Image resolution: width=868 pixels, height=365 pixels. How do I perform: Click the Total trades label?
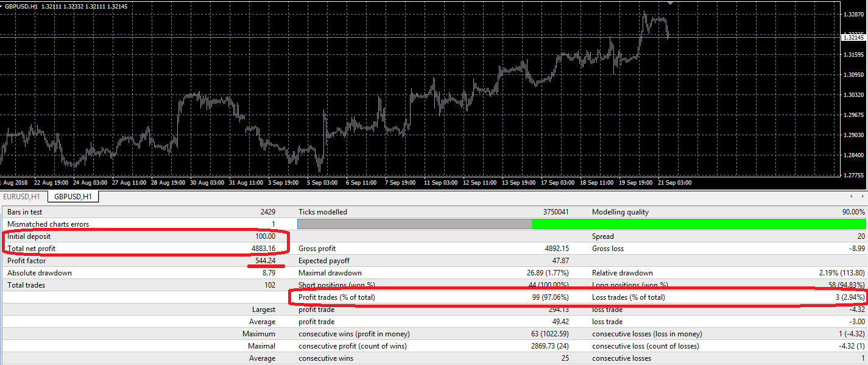(26, 285)
